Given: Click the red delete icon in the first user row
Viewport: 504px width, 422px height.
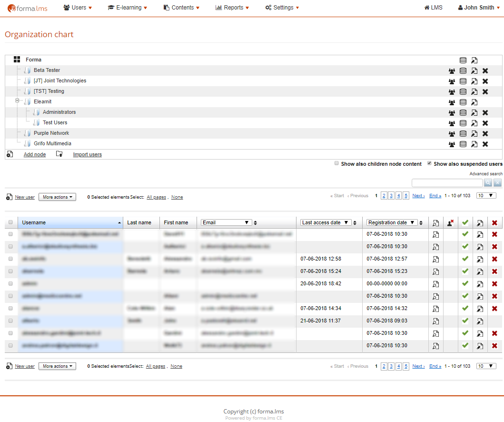Looking at the screenshot, I should 494,234.
